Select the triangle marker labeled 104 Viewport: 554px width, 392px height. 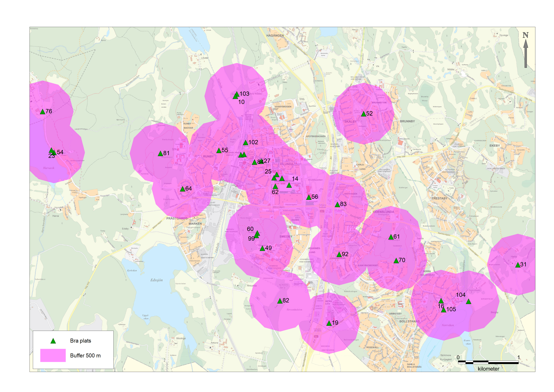[x=469, y=301]
